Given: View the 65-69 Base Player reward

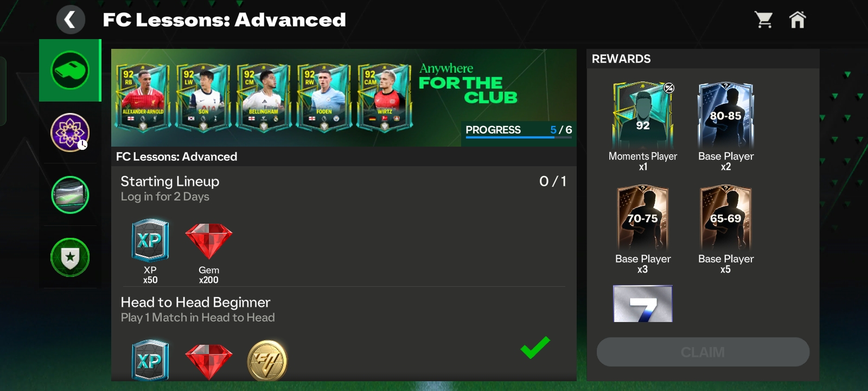Looking at the screenshot, I should 726,218.
